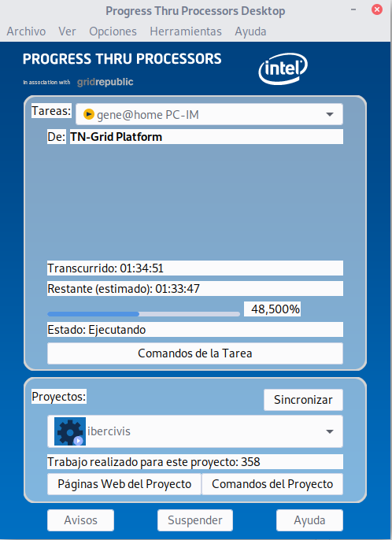The image size is (392, 540).
Task: Click the ibercivis gear project icon
Action: click(70, 431)
